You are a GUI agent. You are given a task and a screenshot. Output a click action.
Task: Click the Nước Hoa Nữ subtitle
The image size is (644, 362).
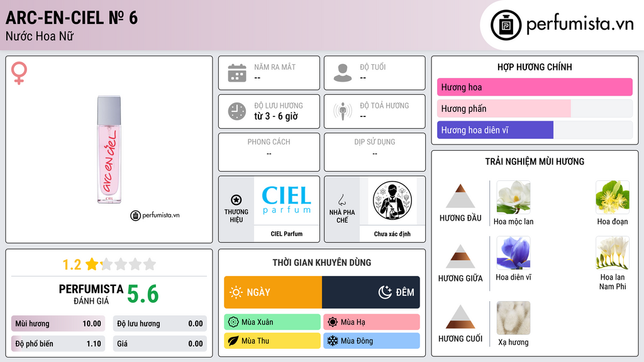click(40, 36)
